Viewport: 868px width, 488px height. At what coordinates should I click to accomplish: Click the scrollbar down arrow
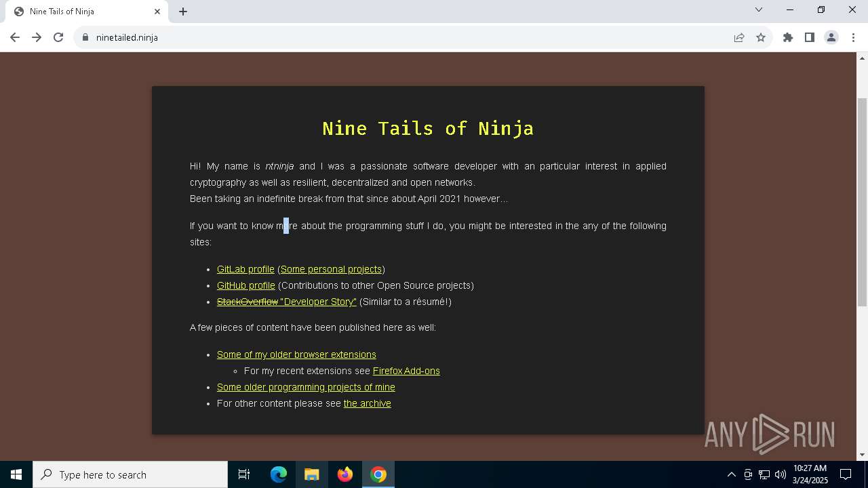tap(862, 455)
